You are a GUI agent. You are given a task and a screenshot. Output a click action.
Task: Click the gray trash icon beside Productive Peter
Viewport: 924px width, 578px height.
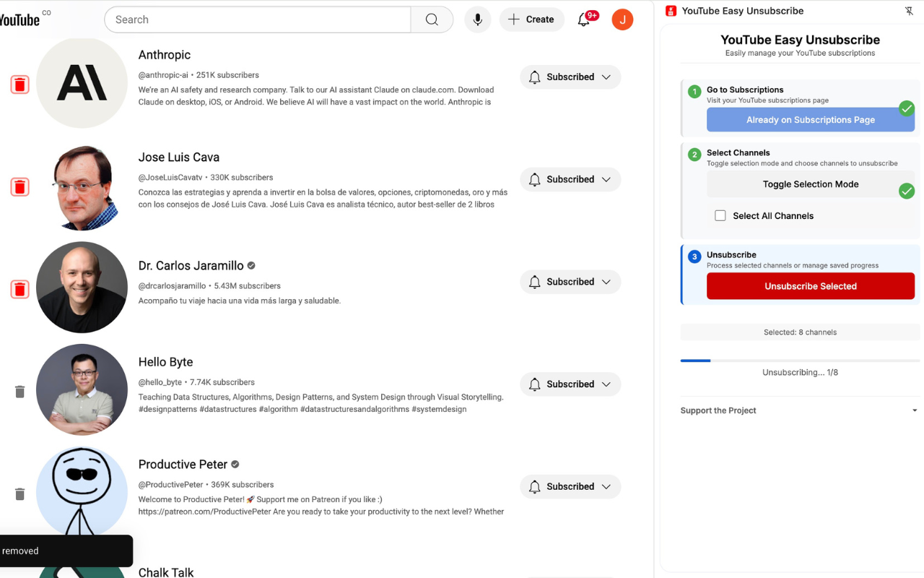(x=20, y=494)
